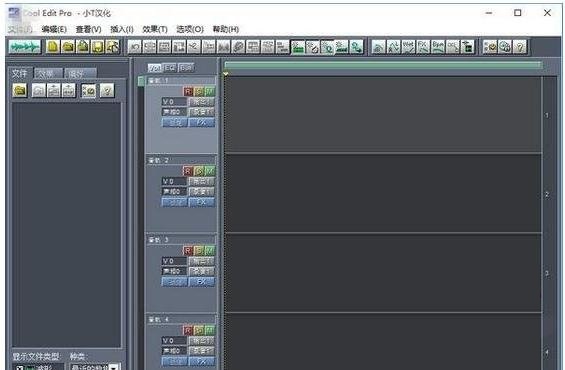Click the Wet icon in the main toolbar
Viewport: 565px width, 370px height.
[x=408, y=47]
